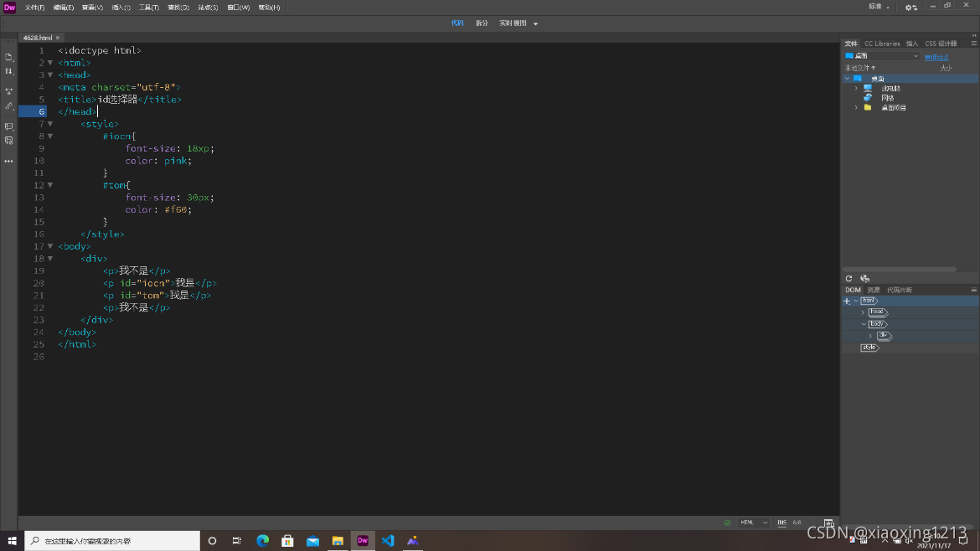Image resolution: width=980 pixels, height=551 pixels.
Task: Click the remove comment icon in left toolbar
Action: pyautogui.click(x=8, y=141)
